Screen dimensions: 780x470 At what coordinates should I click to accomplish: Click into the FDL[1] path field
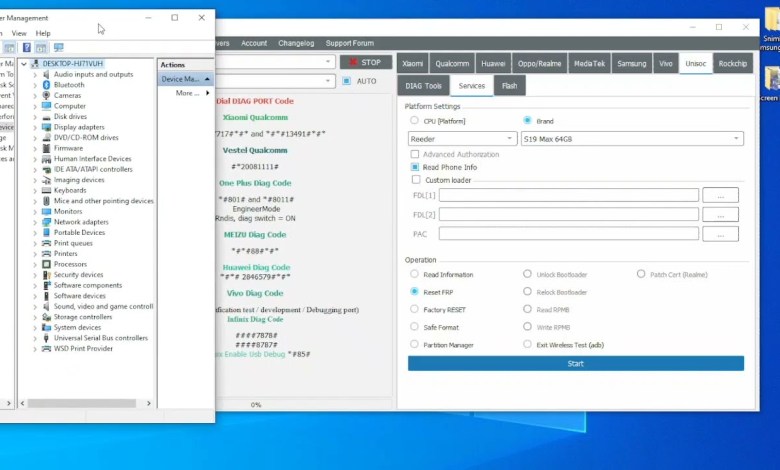click(x=569, y=195)
